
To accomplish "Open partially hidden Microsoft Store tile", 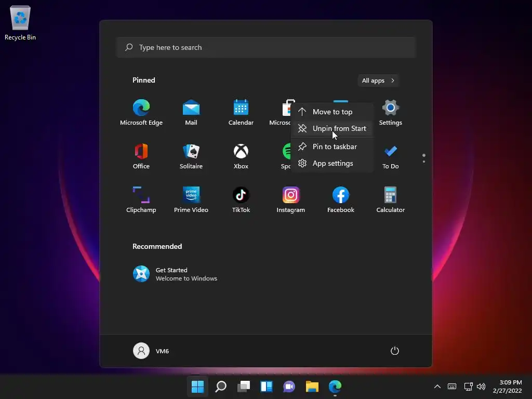I will click(281, 113).
